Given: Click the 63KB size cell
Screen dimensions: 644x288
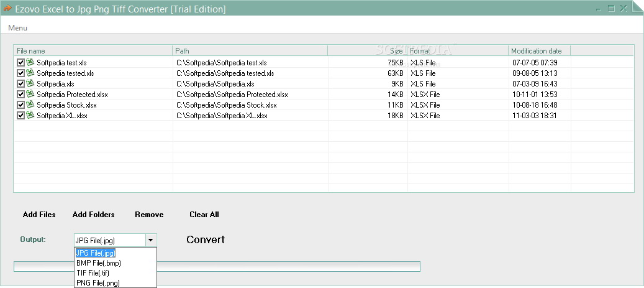Looking at the screenshot, I should [396, 73].
